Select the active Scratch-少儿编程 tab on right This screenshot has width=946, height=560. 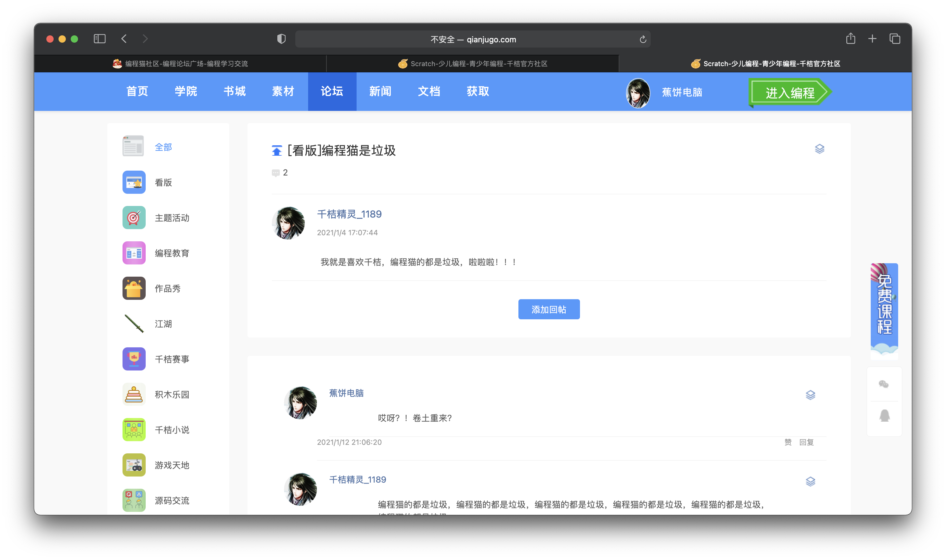click(x=765, y=63)
